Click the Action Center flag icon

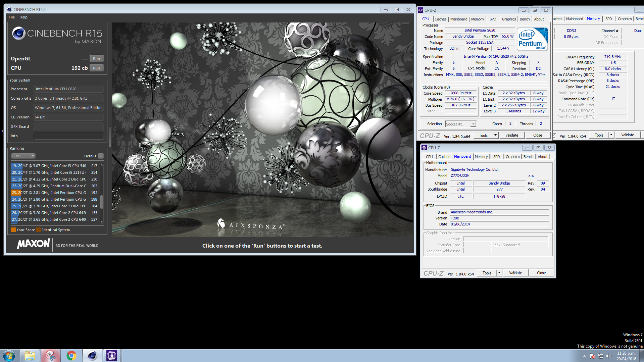tap(593, 356)
